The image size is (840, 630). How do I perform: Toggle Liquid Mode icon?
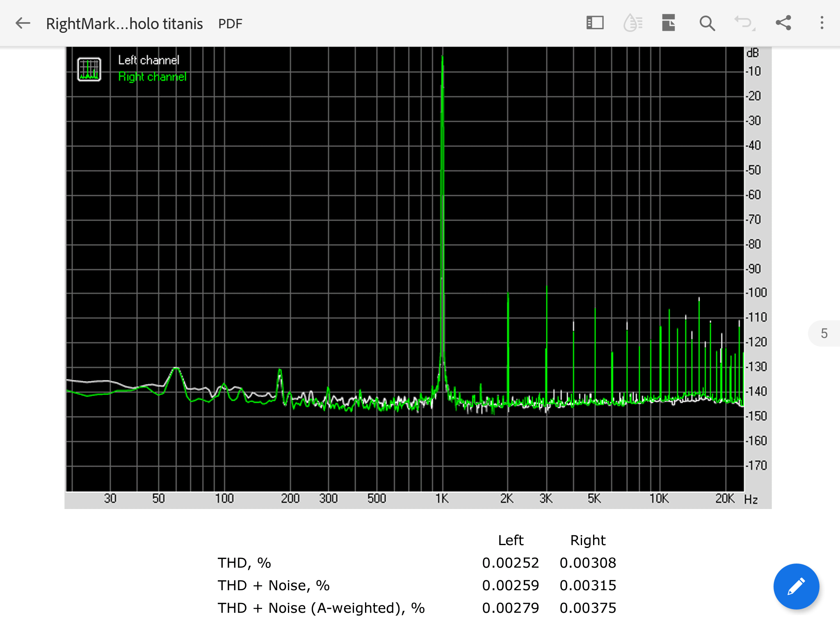633,23
